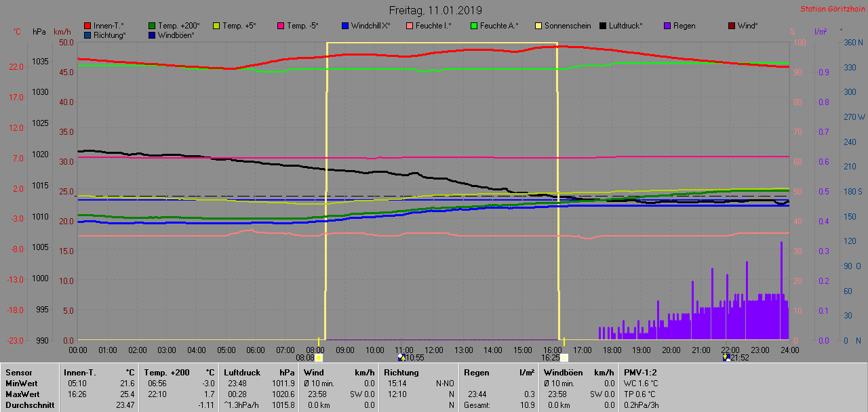Click the date title Freitag, 11.01.2019
868x412 pixels.
click(x=435, y=10)
